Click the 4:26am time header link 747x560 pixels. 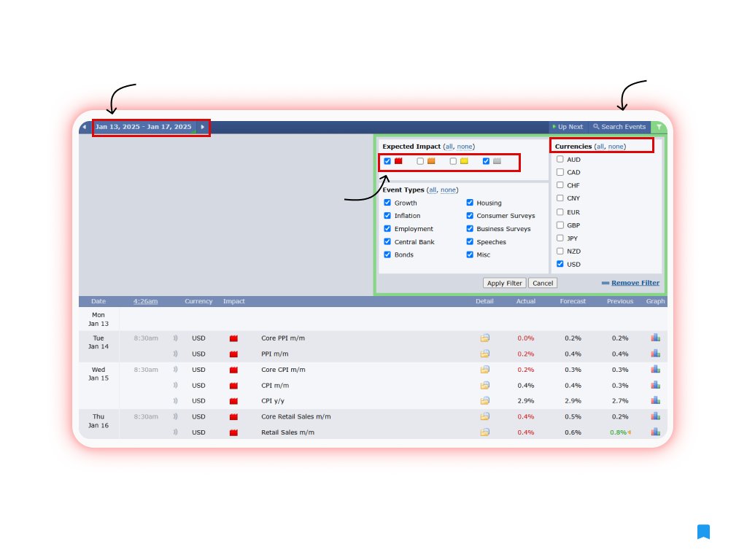[x=145, y=301]
